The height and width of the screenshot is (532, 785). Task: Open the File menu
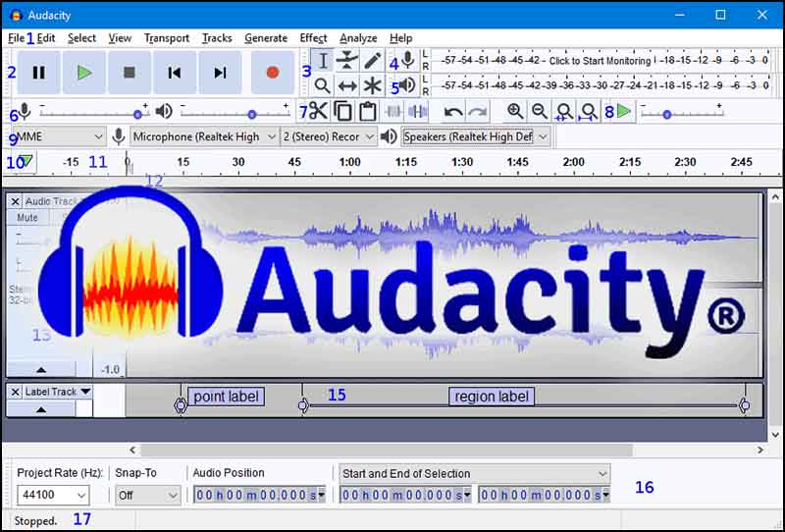pyautogui.click(x=16, y=38)
